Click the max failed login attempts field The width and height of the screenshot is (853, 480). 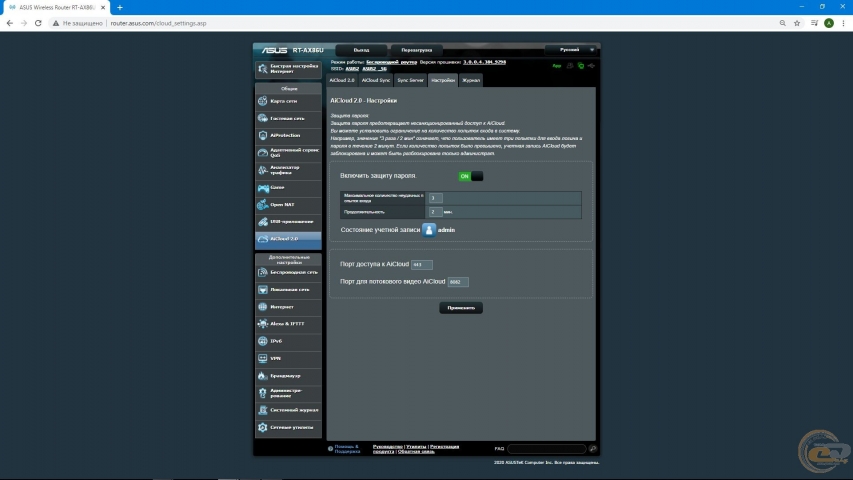point(436,198)
